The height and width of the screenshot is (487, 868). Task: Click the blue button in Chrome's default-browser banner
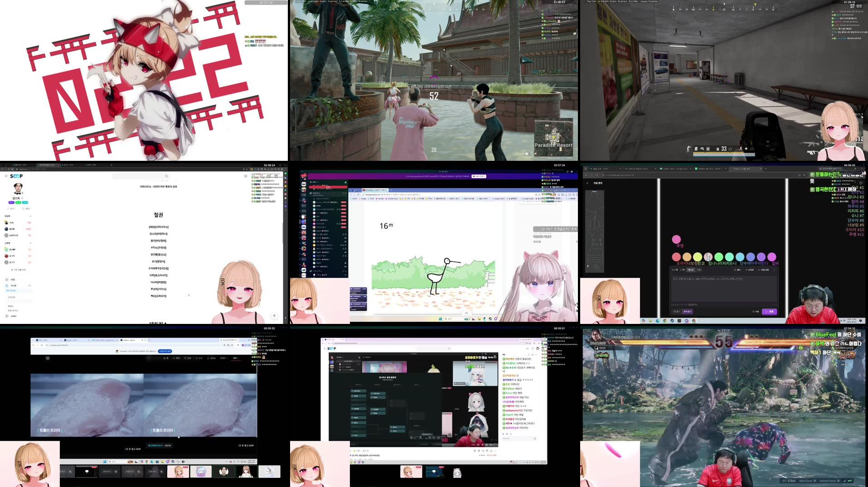point(165,351)
